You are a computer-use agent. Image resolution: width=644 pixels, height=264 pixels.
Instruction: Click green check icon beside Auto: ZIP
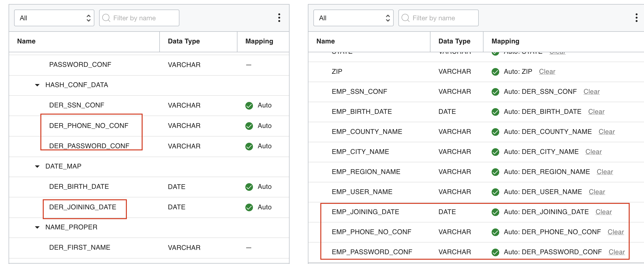pos(495,72)
